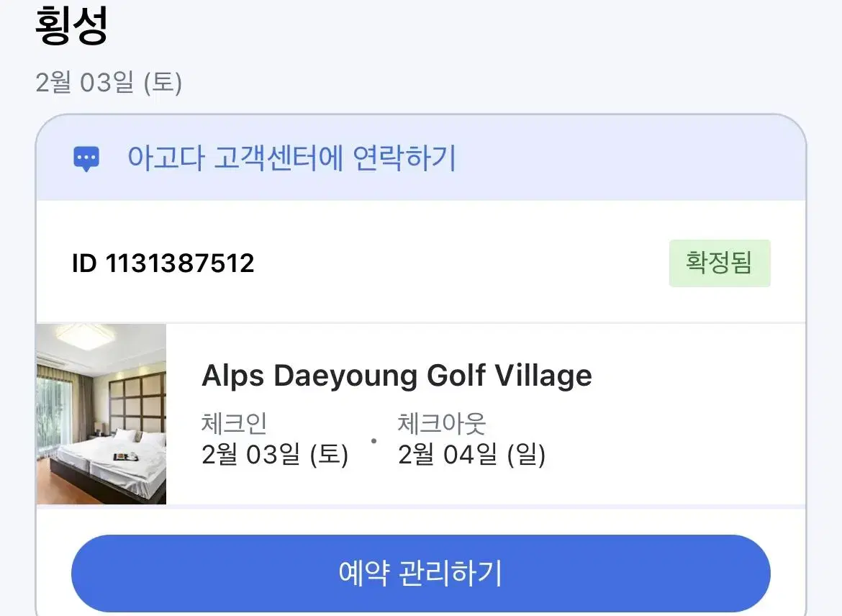Select the 확정됨 status badge

tap(720, 263)
